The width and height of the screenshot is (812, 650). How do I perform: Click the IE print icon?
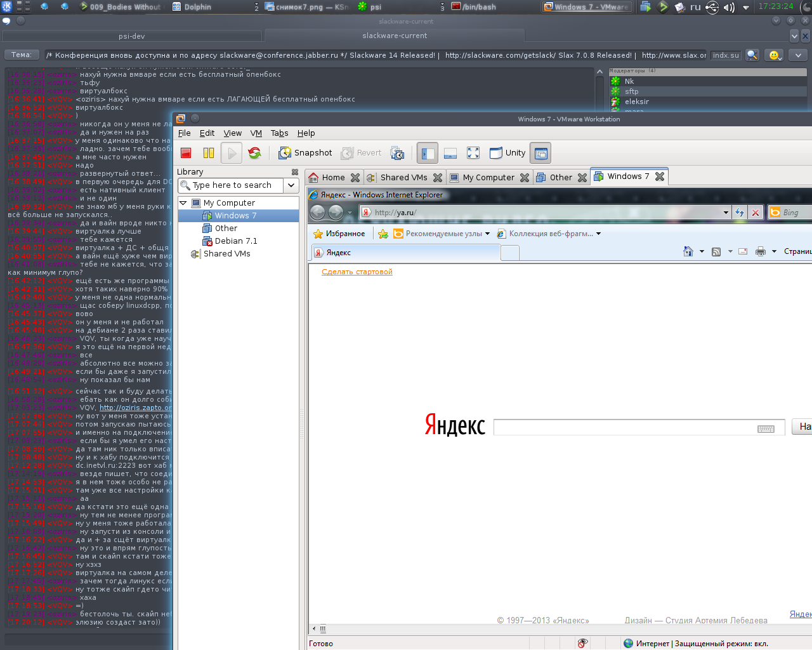tap(761, 251)
